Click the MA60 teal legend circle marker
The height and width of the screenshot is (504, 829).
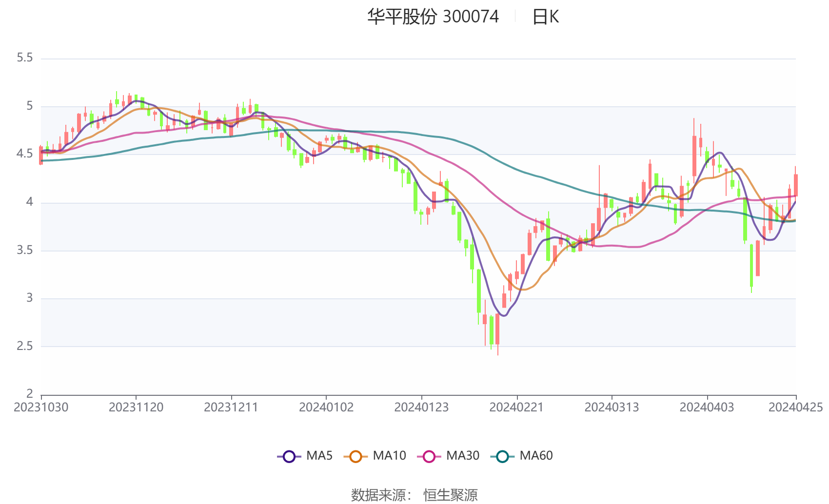click(502, 457)
